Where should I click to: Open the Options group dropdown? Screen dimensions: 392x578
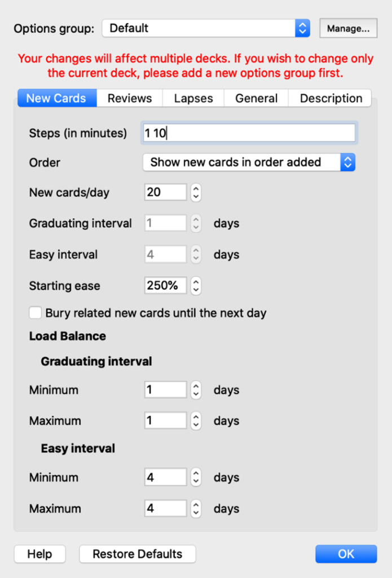[206, 28]
